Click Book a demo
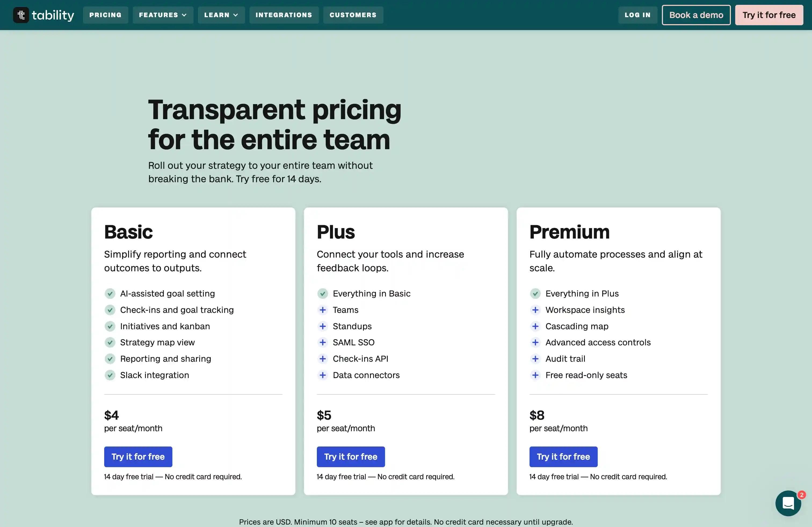812x527 pixels. [x=696, y=15]
